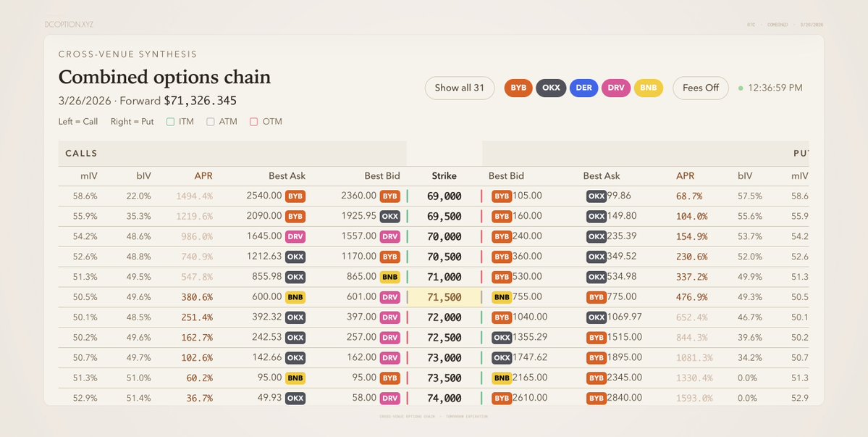Image resolution: width=868 pixels, height=437 pixels.
Task: Click BNB badge beside put bid 755.00
Action: pyautogui.click(x=502, y=297)
